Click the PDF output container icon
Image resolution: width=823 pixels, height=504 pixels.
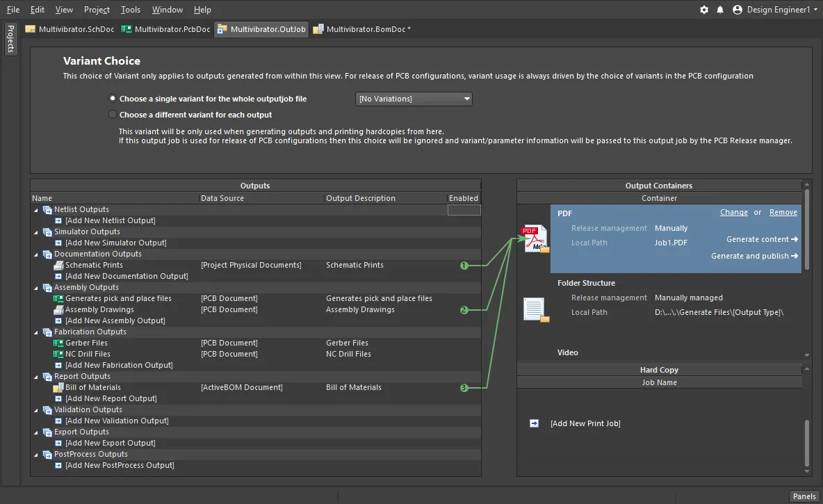pyautogui.click(x=535, y=239)
